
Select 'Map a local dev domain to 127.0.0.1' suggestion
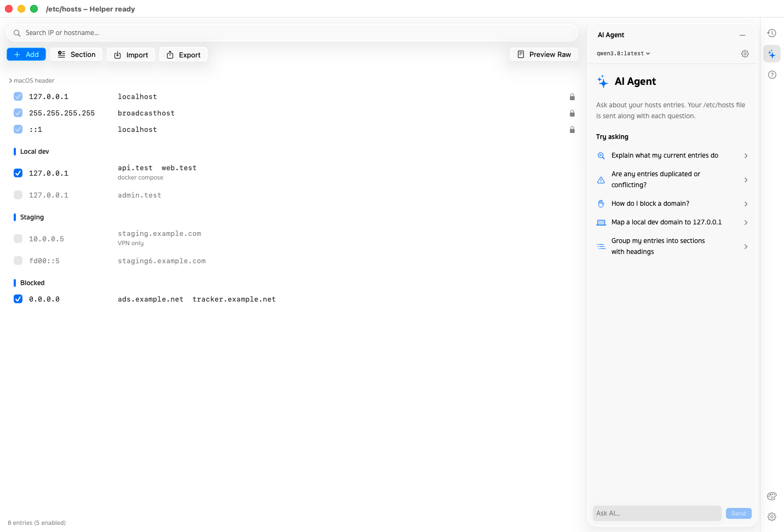(x=672, y=222)
